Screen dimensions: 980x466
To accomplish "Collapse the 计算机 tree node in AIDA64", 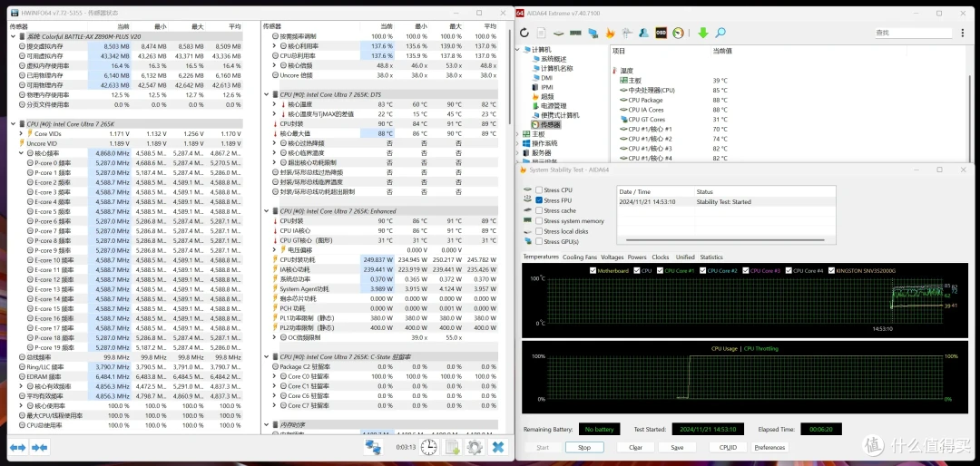I will [x=517, y=49].
